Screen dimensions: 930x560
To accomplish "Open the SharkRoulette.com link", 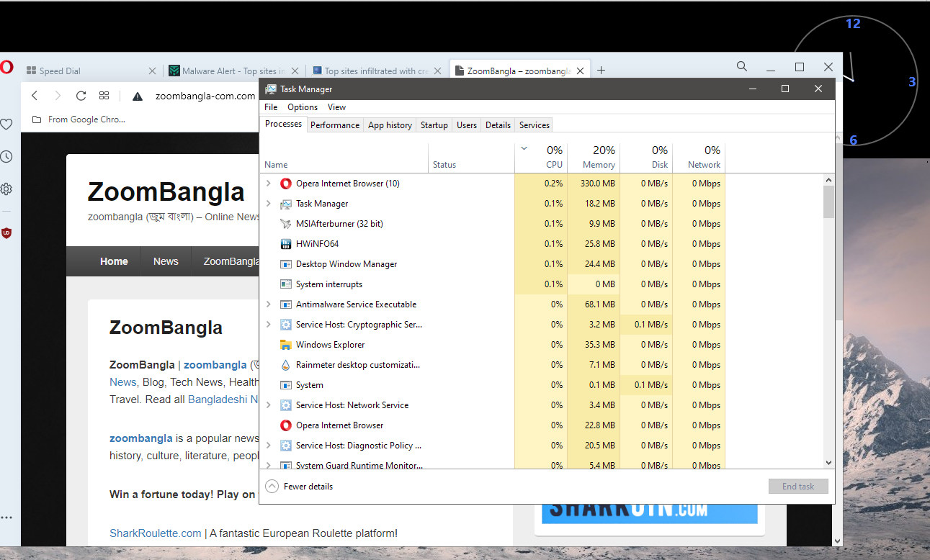I will (156, 533).
